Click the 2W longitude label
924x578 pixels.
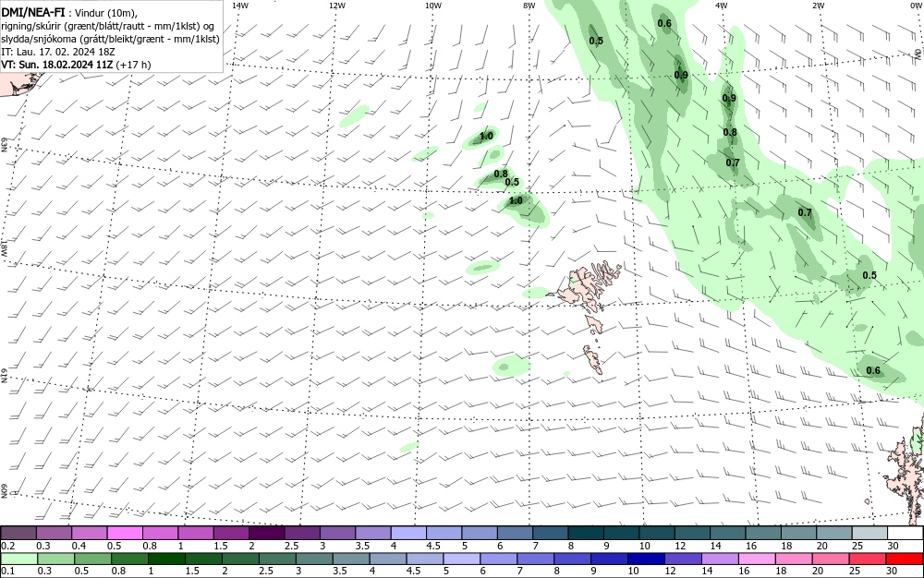coord(818,6)
